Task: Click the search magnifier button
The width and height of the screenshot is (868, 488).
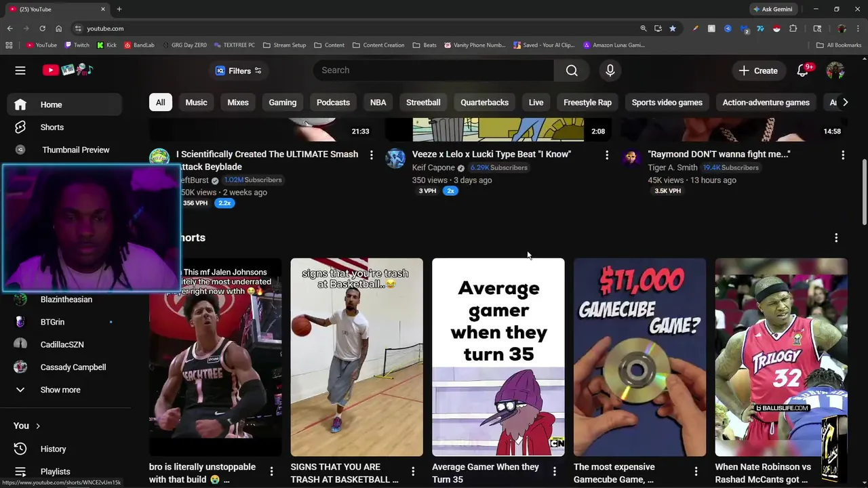Action: point(572,70)
